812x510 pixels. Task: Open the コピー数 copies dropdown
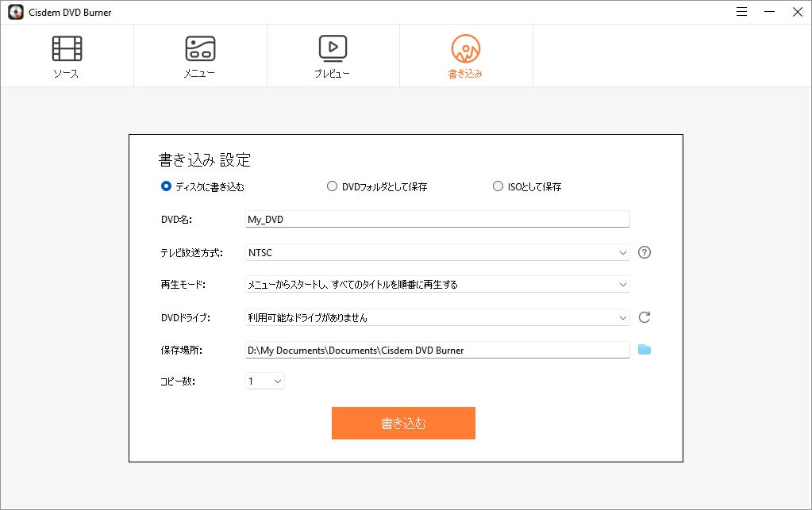coord(264,382)
